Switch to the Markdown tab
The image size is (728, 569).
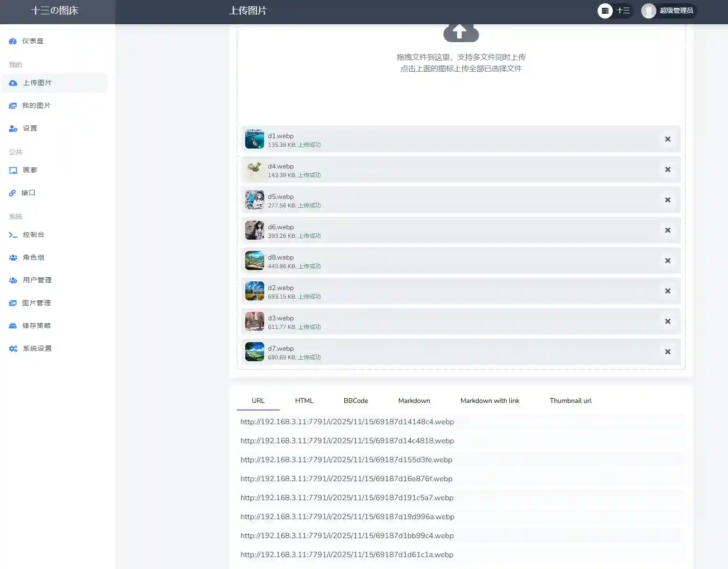pos(414,401)
